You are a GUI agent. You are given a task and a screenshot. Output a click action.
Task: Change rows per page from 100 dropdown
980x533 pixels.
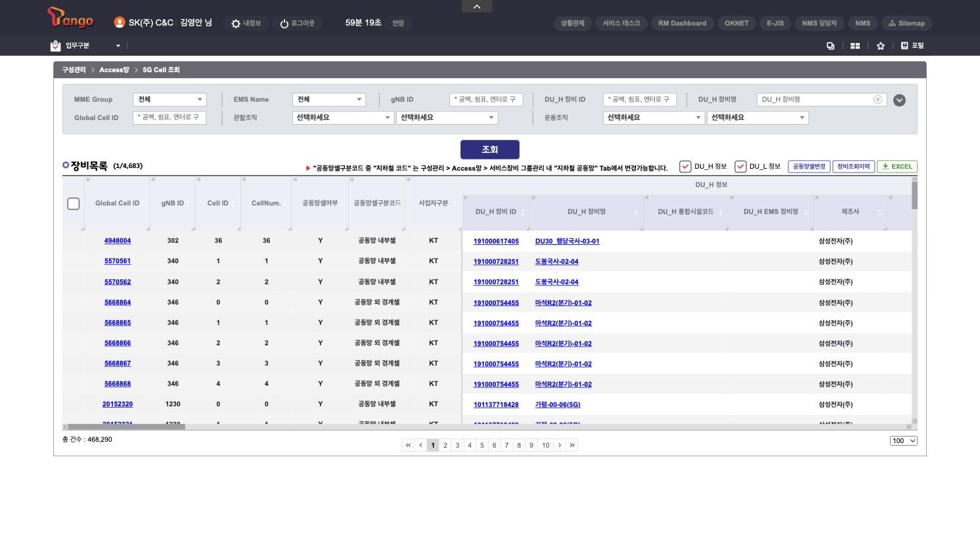click(904, 440)
